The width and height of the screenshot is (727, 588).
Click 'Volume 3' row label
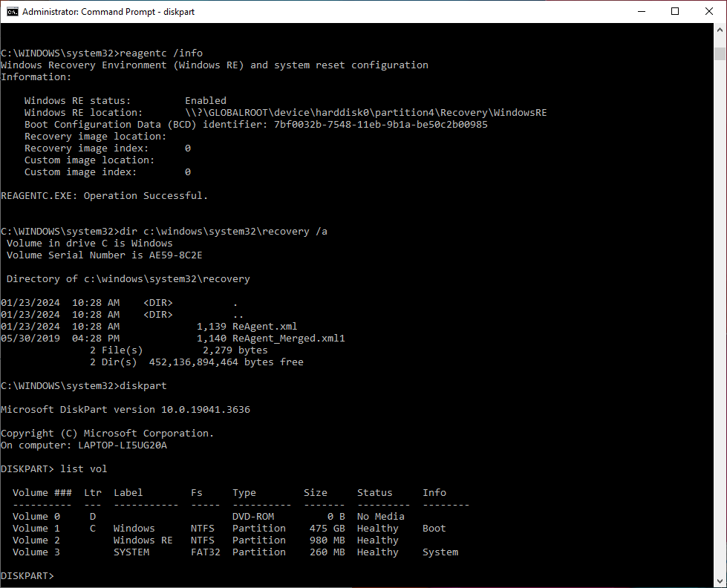pyautogui.click(x=36, y=552)
